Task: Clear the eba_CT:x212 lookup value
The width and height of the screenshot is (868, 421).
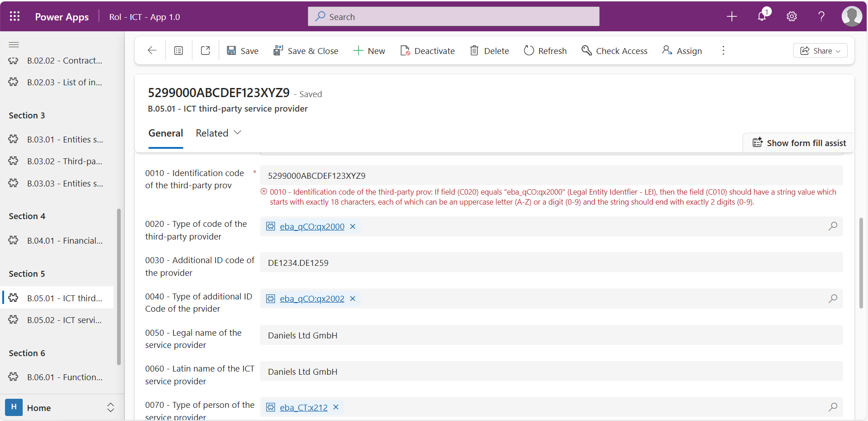Action: [x=336, y=407]
